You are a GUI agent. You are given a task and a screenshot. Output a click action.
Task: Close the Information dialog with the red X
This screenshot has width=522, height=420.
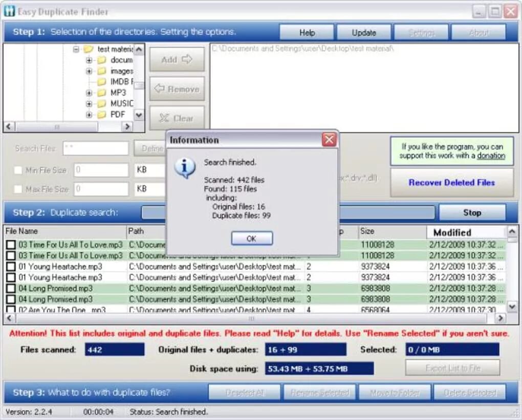pyautogui.click(x=329, y=140)
